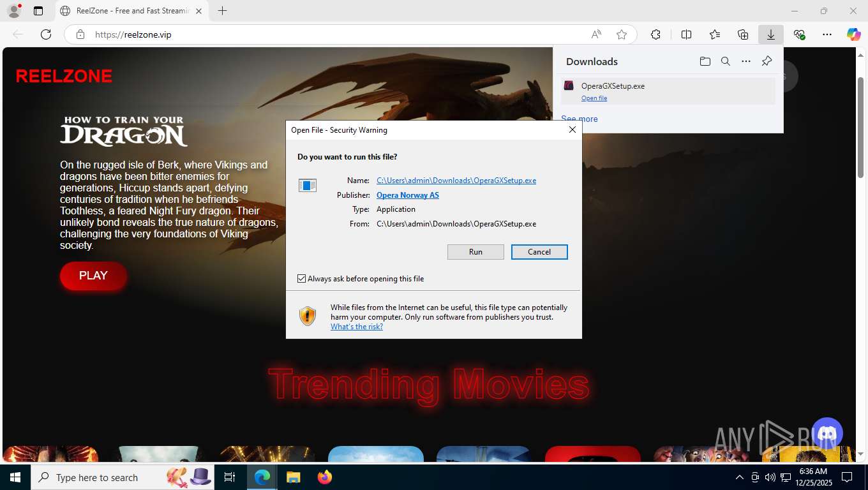Click See more in Downloads panel

(x=580, y=119)
